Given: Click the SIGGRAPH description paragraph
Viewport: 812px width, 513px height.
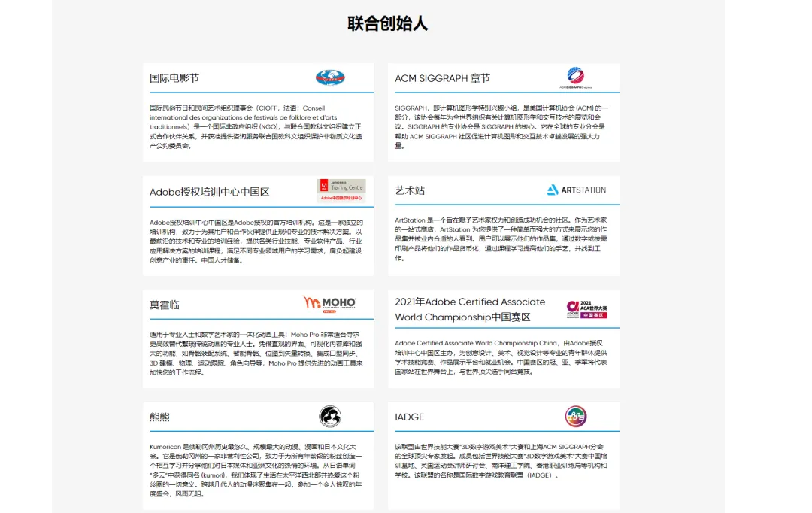Looking at the screenshot, I should coord(501,127).
